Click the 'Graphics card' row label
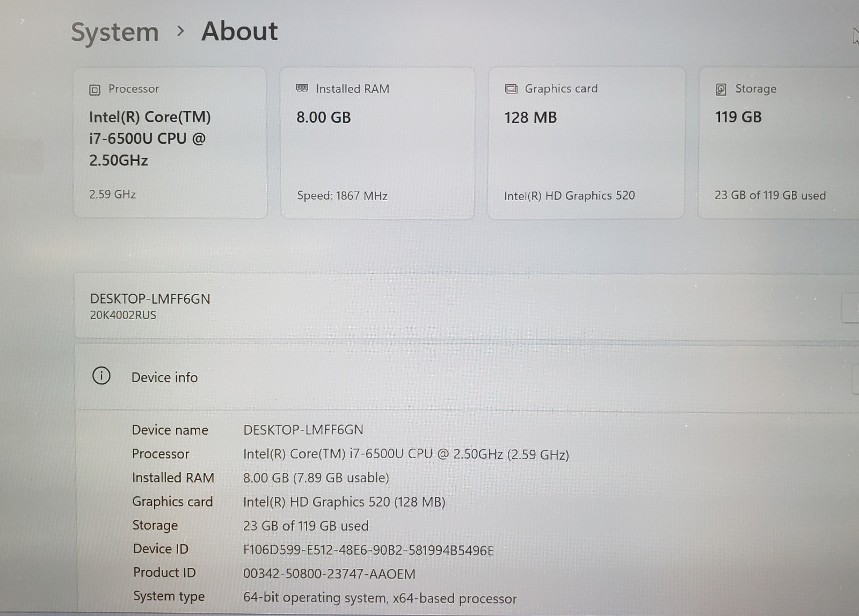The image size is (859, 616). coord(172,501)
